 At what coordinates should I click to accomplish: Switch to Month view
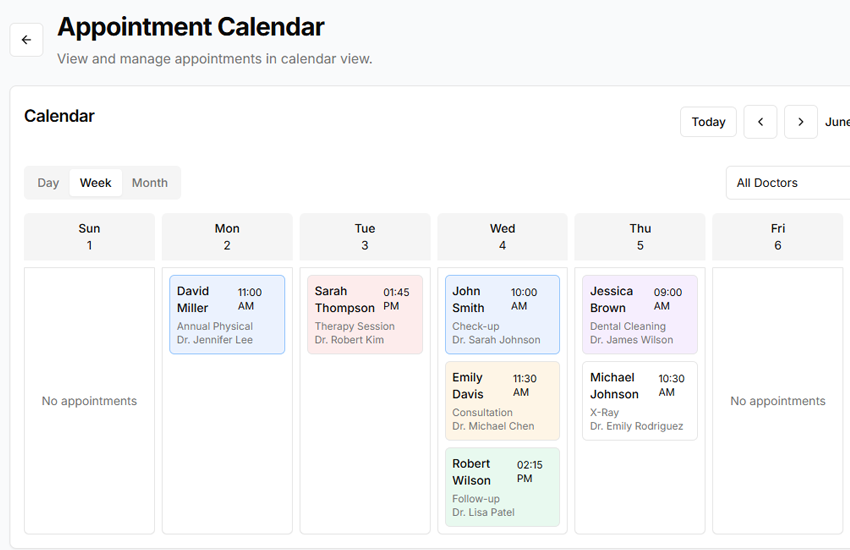(150, 183)
